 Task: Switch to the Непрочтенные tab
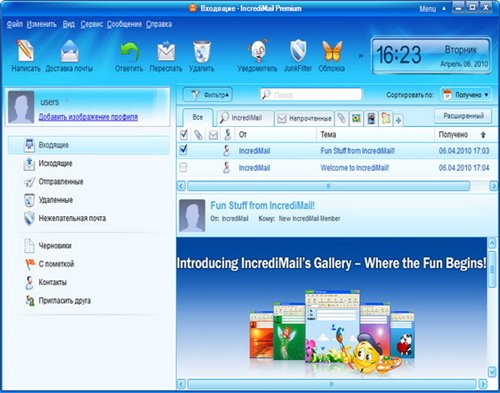305,118
